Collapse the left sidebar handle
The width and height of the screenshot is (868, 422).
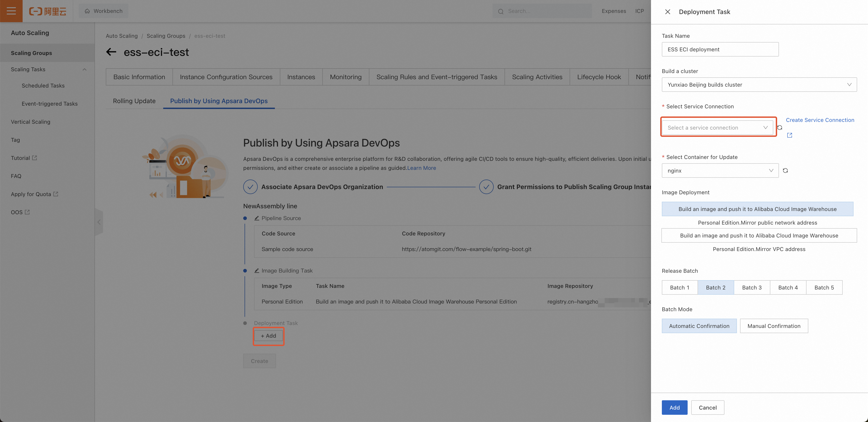[99, 222]
